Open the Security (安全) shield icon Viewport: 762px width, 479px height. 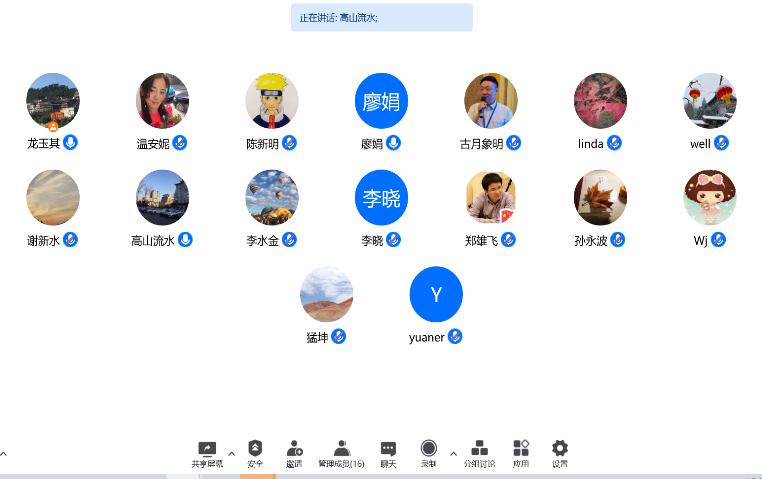(x=255, y=454)
